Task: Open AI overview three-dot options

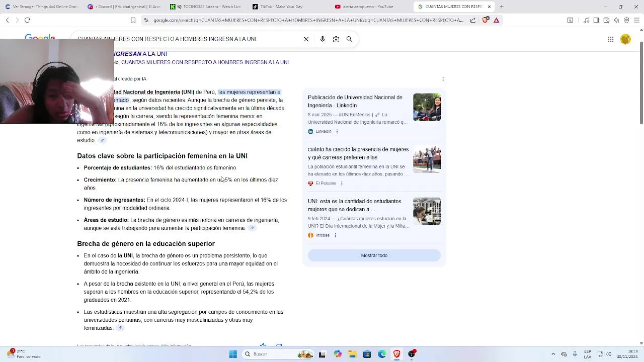Action: click(x=443, y=79)
